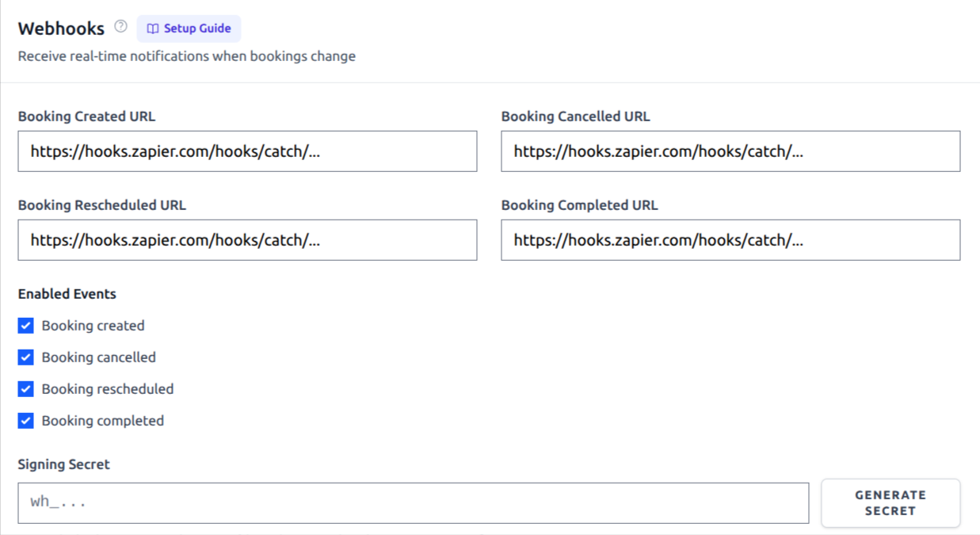Click the Generate Secret button

[890, 503]
